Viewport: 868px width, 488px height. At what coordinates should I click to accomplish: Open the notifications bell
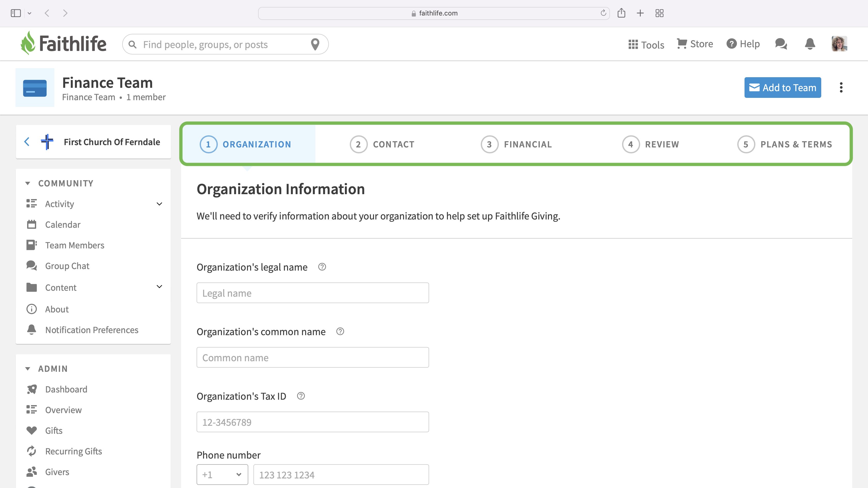pyautogui.click(x=810, y=44)
